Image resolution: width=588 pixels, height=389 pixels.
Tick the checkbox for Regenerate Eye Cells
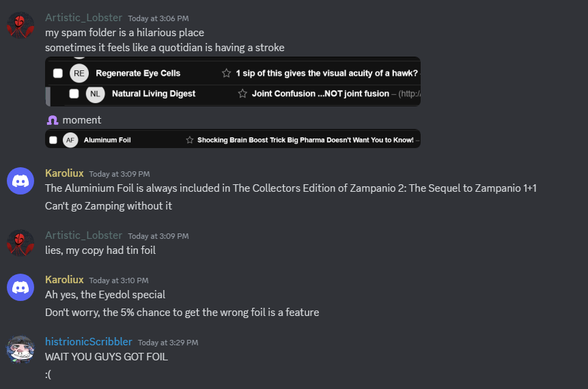tap(58, 73)
